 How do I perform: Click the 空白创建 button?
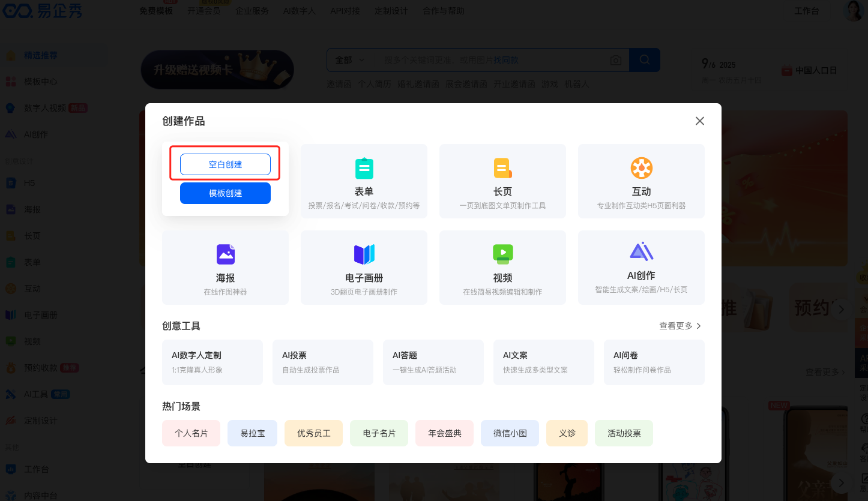click(x=225, y=164)
